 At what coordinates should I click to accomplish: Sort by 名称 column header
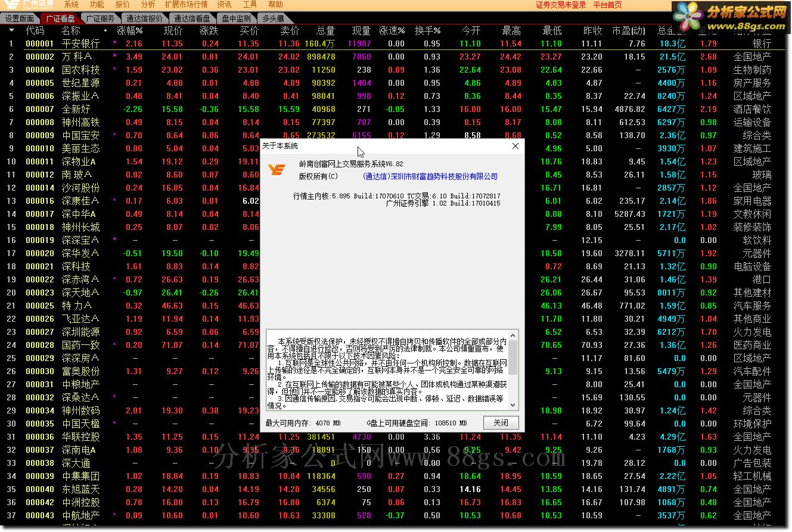point(70,30)
